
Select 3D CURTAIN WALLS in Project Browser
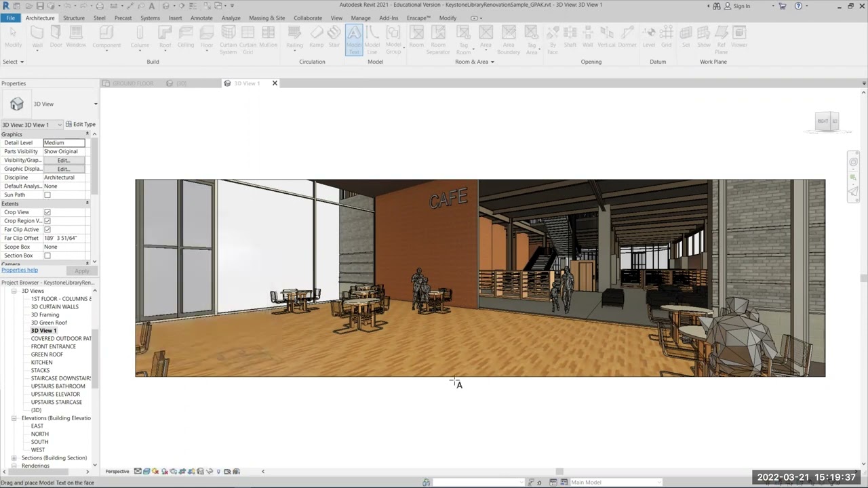54,307
